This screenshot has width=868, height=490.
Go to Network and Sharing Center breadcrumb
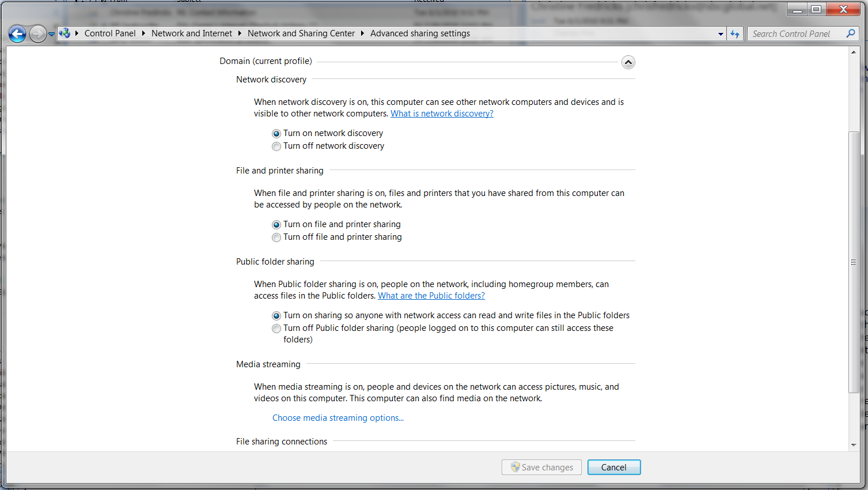[x=301, y=33]
